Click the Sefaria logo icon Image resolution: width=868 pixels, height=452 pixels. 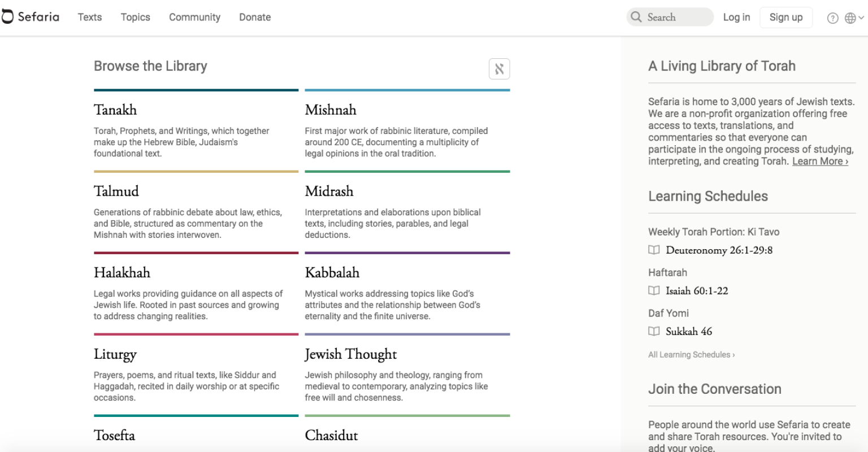(x=7, y=18)
